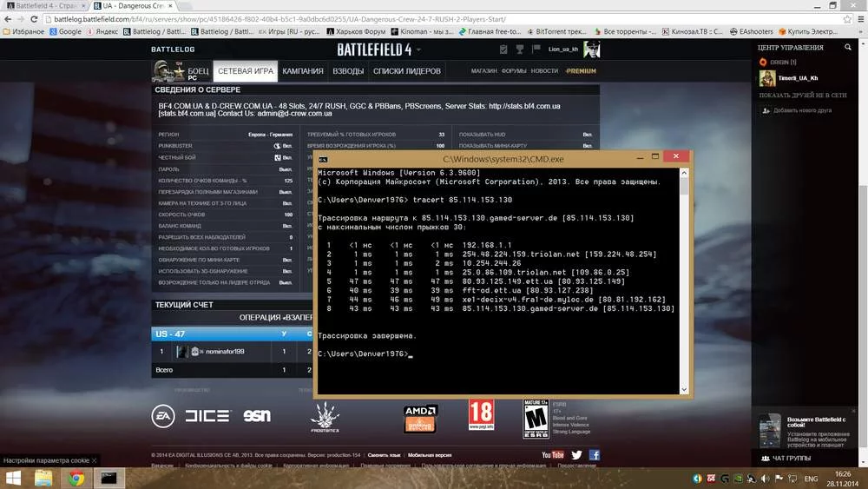Open the ФОРУМЫ link
The image size is (868, 489).
point(514,71)
